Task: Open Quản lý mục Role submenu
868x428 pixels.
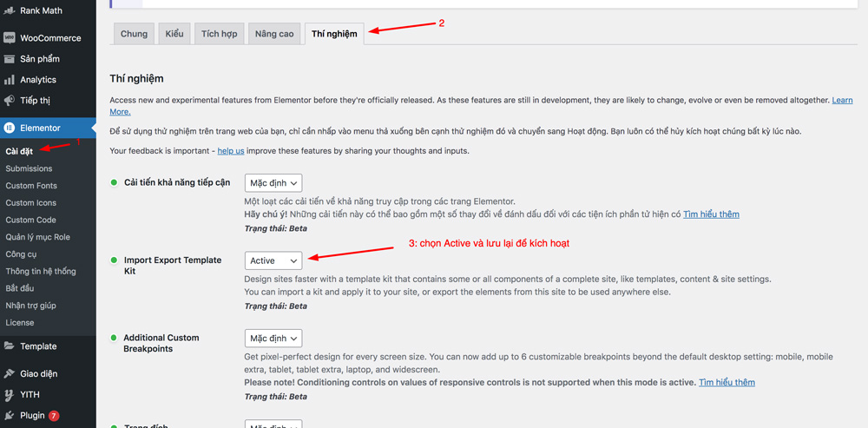Action: 37,237
